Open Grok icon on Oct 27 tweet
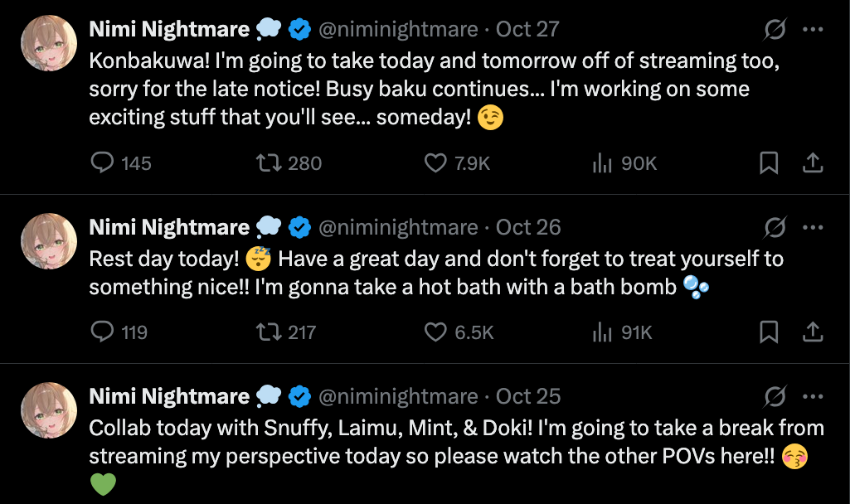 (775, 30)
